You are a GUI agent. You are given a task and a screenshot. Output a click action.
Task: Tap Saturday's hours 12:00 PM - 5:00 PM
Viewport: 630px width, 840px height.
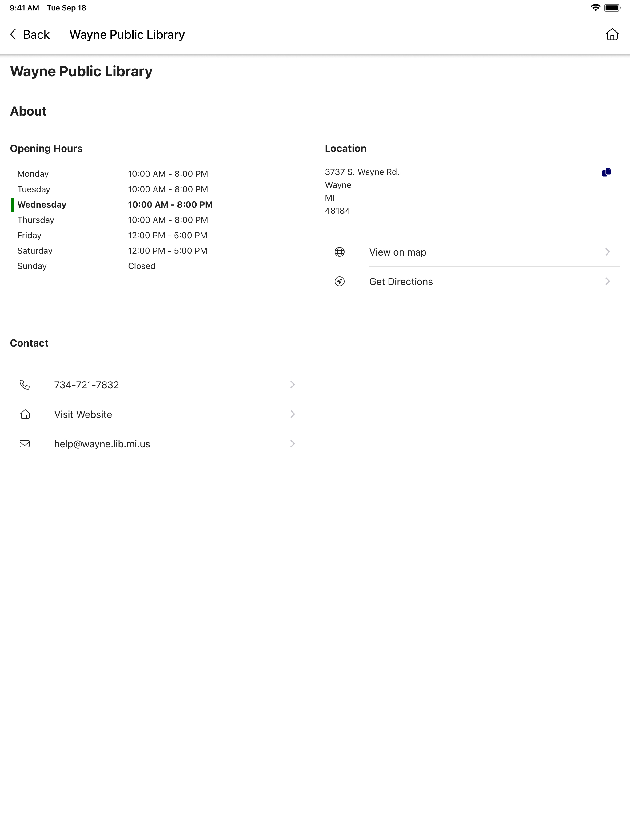pyautogui.click(x=168, y=251)
